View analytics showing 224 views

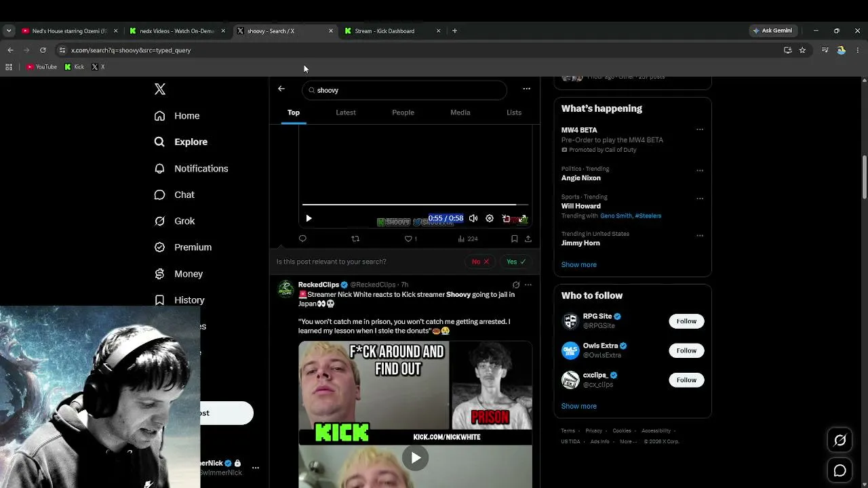(468, 239)
